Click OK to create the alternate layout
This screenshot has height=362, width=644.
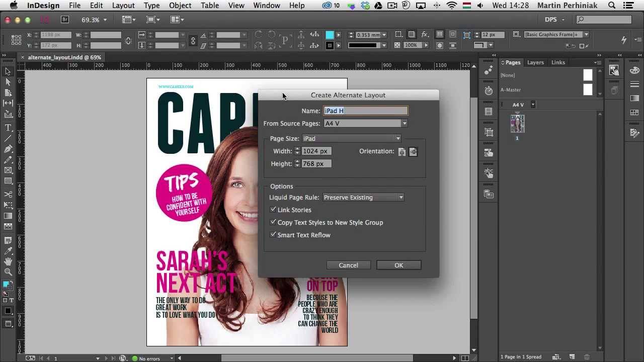[398, 265]
